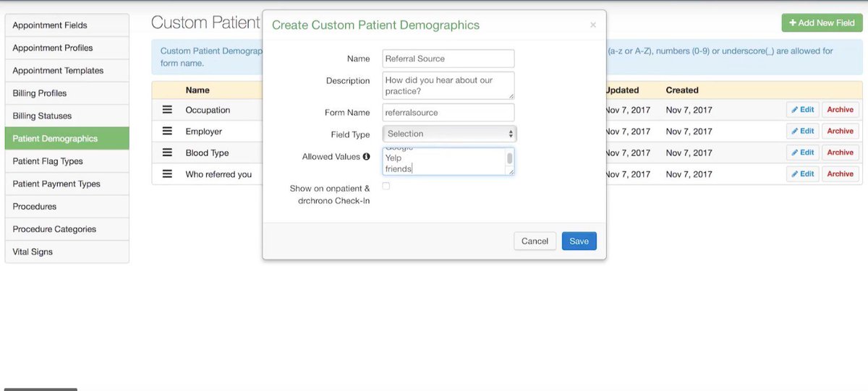Screen dimensions: 868x391
Task: Click the Name column header
Action: pos(197,90)
